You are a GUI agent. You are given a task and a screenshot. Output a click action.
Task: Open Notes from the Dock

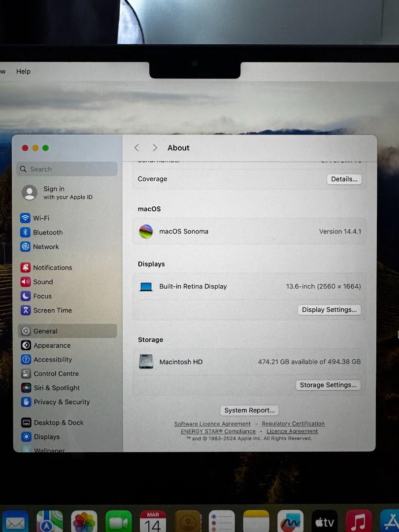[x=256, y=521]
